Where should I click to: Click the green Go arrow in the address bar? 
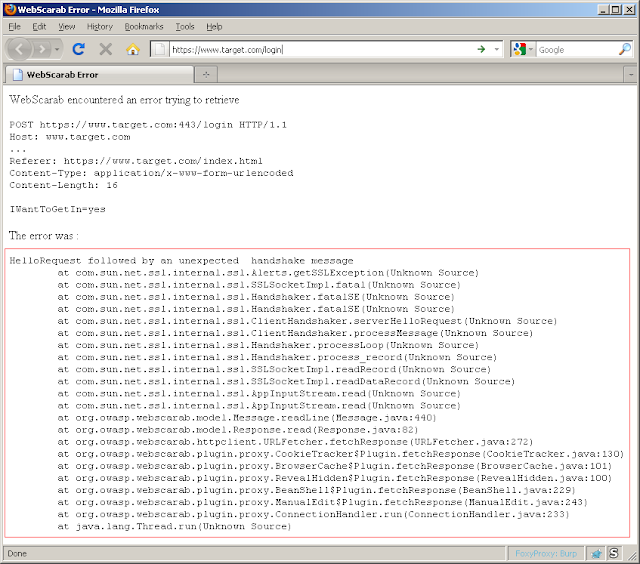pyautogui.click(x=481, y=49)
